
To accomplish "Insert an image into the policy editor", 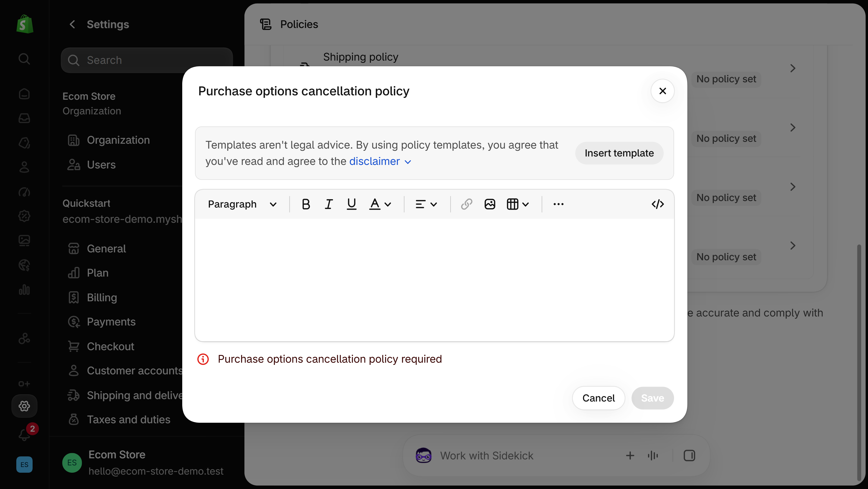I will (490, 204).
